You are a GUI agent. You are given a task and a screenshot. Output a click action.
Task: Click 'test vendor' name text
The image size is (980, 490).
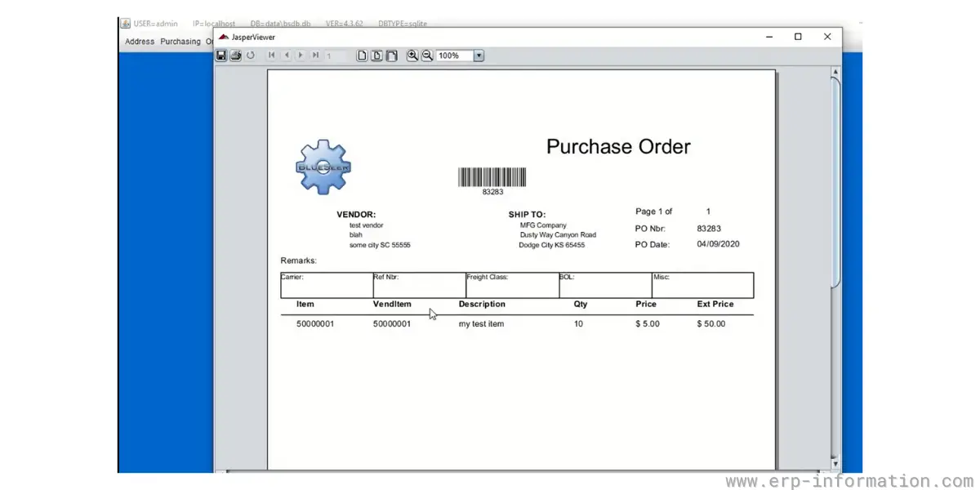366,225
